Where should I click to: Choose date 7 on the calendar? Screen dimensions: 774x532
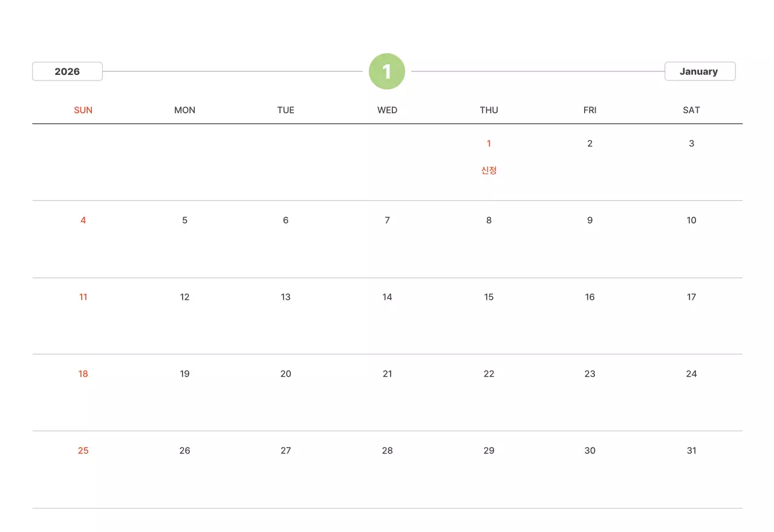tap(387, 221)
